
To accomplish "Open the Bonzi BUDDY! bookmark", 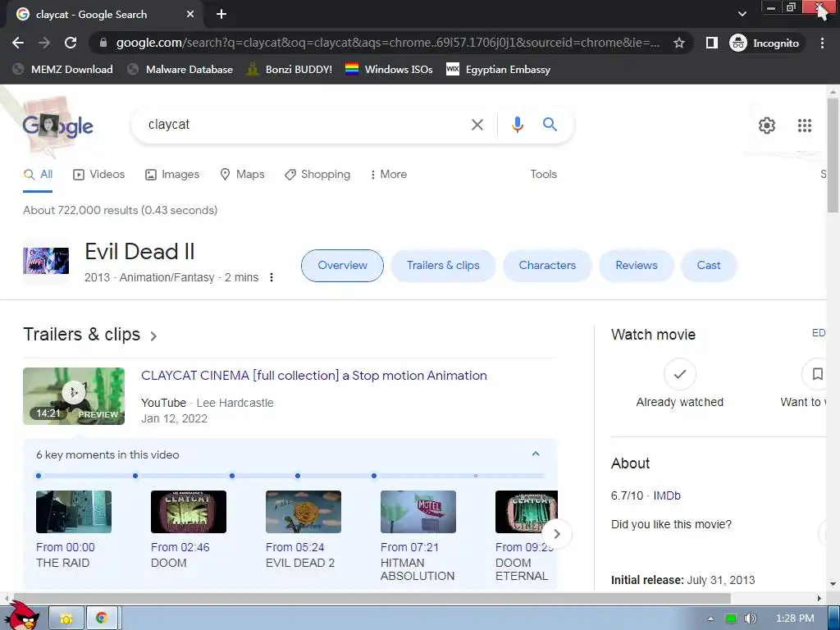I will (290, 69).
